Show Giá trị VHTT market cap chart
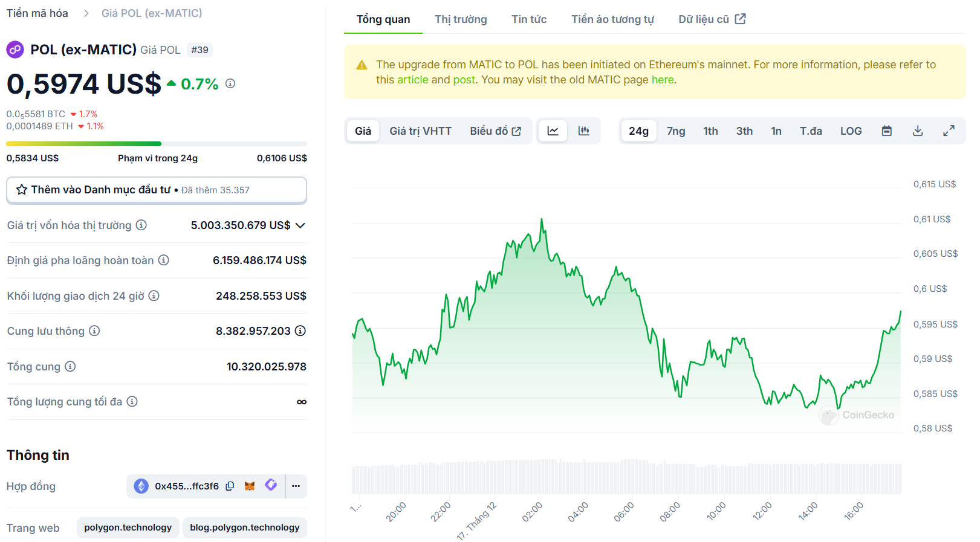 420,131
